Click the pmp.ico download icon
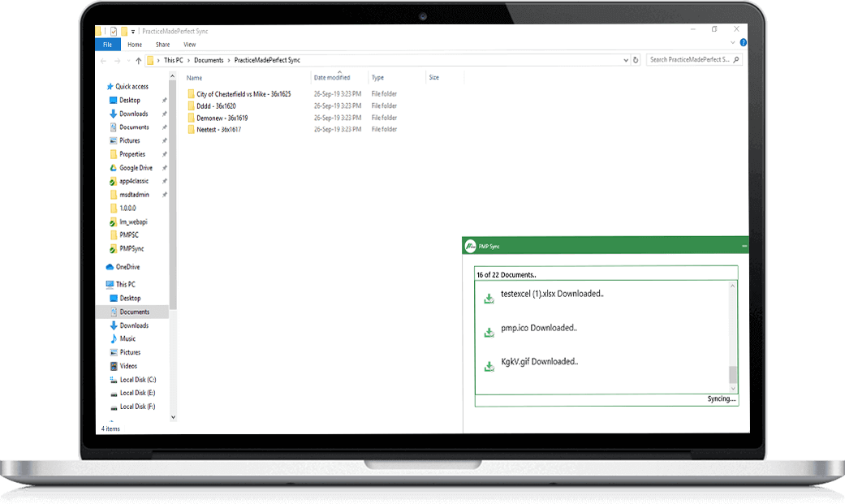The width and height of the screenshot is (845, 504). 489,332
